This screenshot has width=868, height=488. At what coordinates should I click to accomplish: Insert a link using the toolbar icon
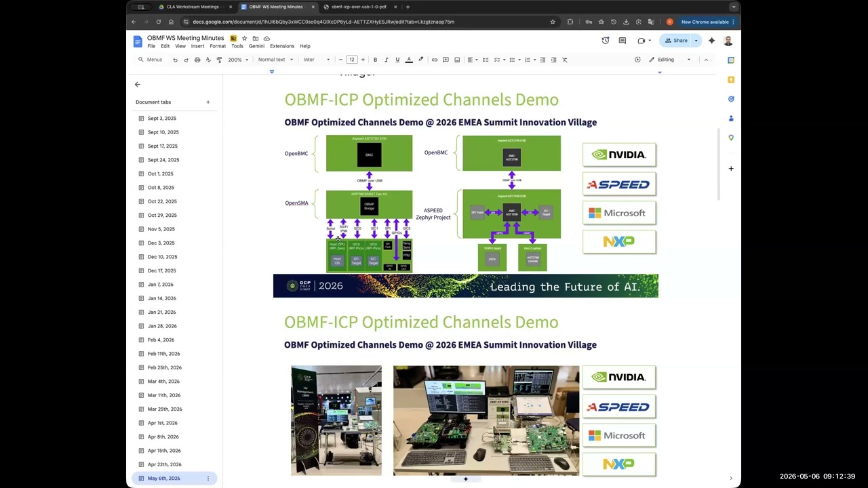coord(435,60)
